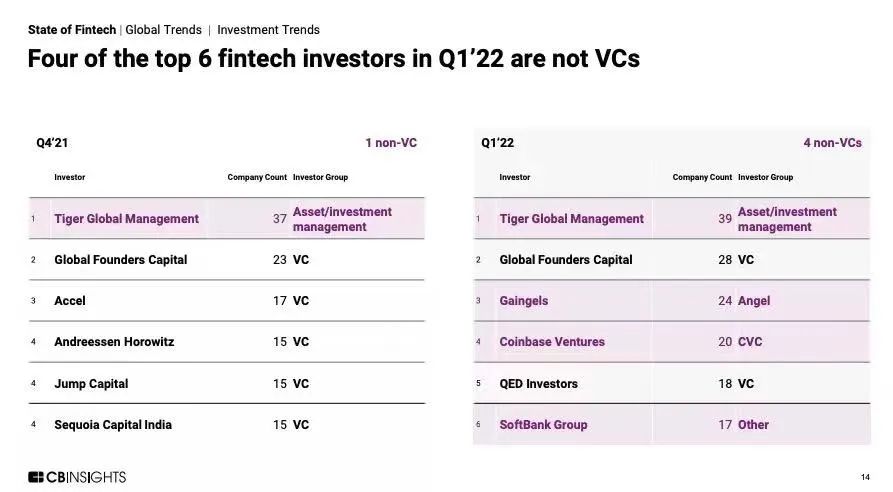Click SoftBank Group in the Q1'22 table
Image resolution: width=893 pixels, height=492 pixels.
click(x=543, y=425)
